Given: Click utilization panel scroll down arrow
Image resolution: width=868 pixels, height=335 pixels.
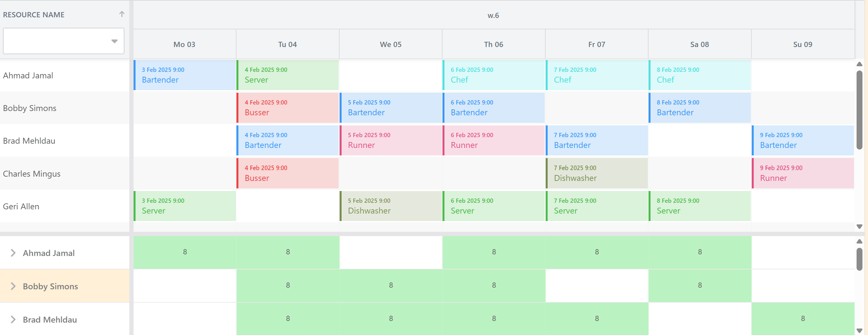Looking at the screenshot, I should [x=859, y=331].
